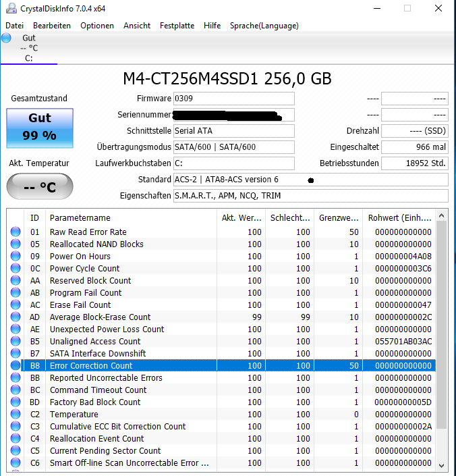Screen dimensions: 456x476
Task: Click the Parametername column header
Action: [131, 217]
